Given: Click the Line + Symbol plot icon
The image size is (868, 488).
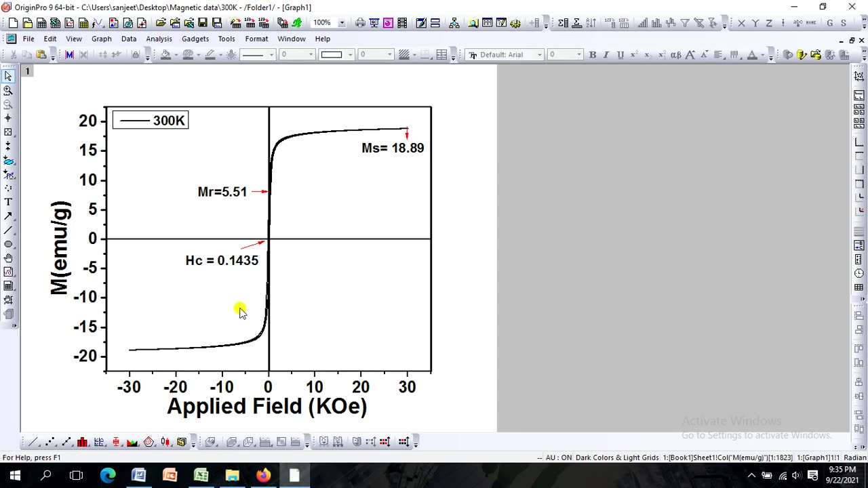Looking at the screenshot, I should coord(66,442).
